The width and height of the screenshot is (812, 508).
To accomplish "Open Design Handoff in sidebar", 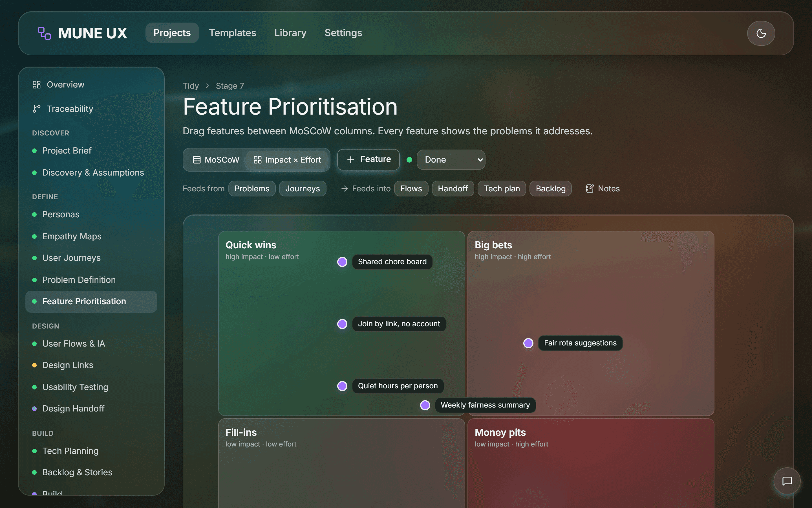I will [x=91, y=409].
